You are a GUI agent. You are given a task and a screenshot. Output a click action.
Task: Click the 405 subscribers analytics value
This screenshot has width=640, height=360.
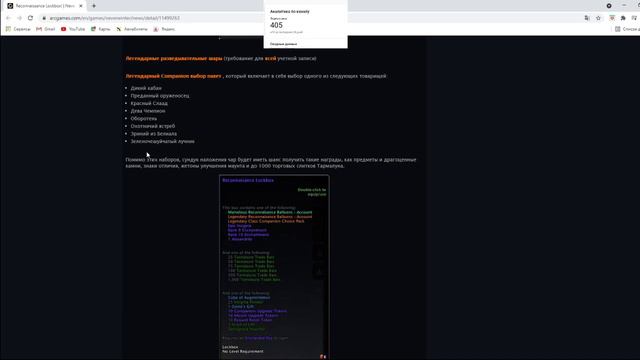pos(276,25)
